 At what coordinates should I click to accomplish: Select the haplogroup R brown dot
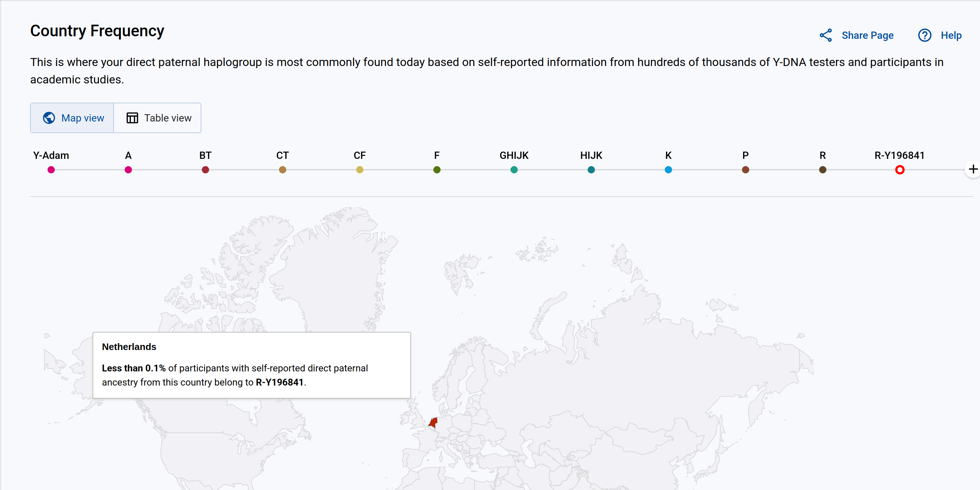pos(823,170)
